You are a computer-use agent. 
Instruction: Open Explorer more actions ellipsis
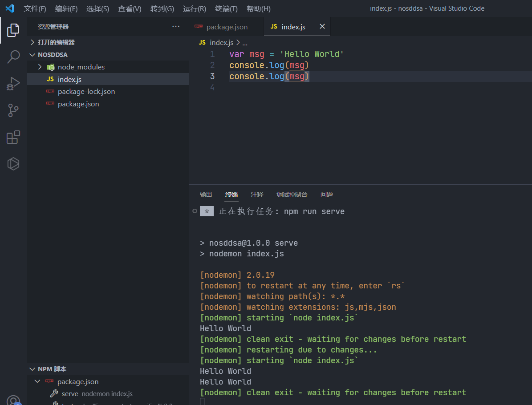click(176, 26)
